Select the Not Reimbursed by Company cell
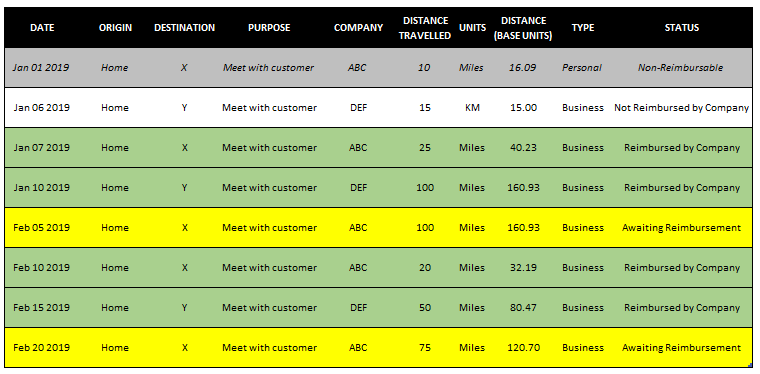The width and height of the screenshot is (760, 374). tap(681, 108)
